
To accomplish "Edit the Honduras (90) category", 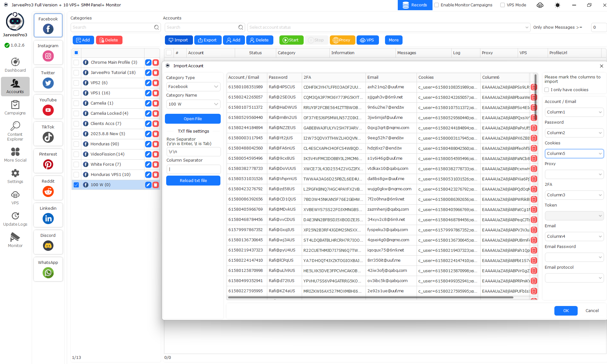I will point(148,144).
